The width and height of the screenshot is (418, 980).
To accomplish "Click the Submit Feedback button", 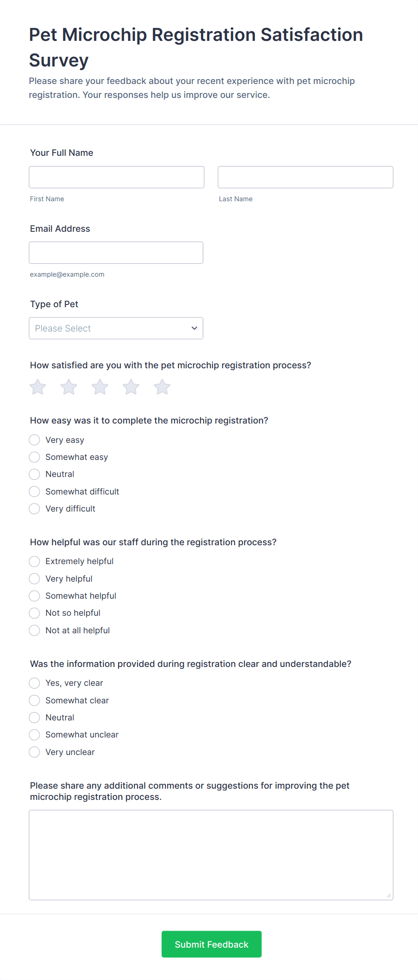I will [x=211, y=944].
